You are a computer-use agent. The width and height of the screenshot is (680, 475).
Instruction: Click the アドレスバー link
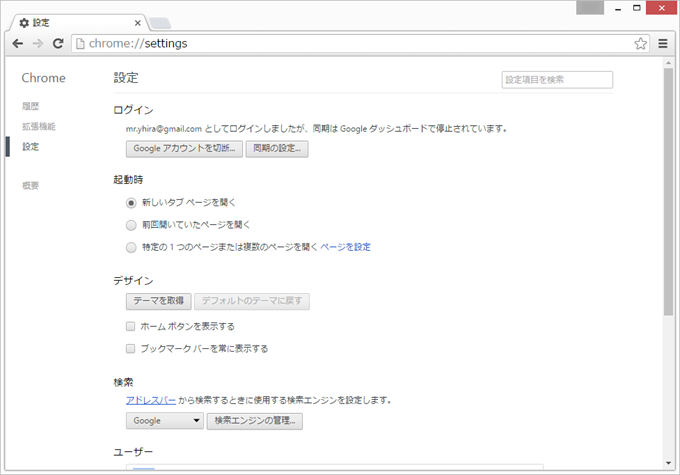click(151, 400)
